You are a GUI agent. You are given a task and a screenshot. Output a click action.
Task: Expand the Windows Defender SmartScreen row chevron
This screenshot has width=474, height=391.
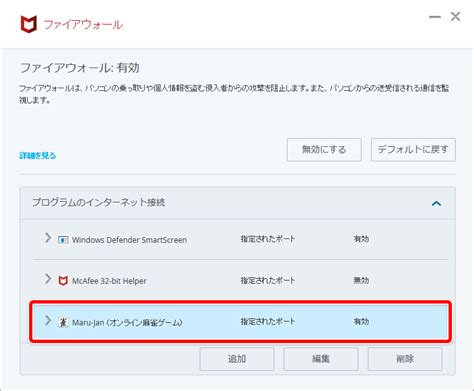pos(48,238)
